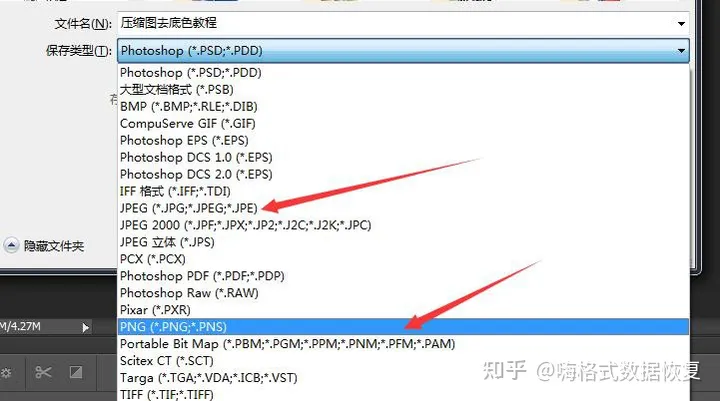Choose TIFF (*.TIF;*.TIFF) format
Image resolution: width=720 pixels, height=401 pixels.
[403, 395]
